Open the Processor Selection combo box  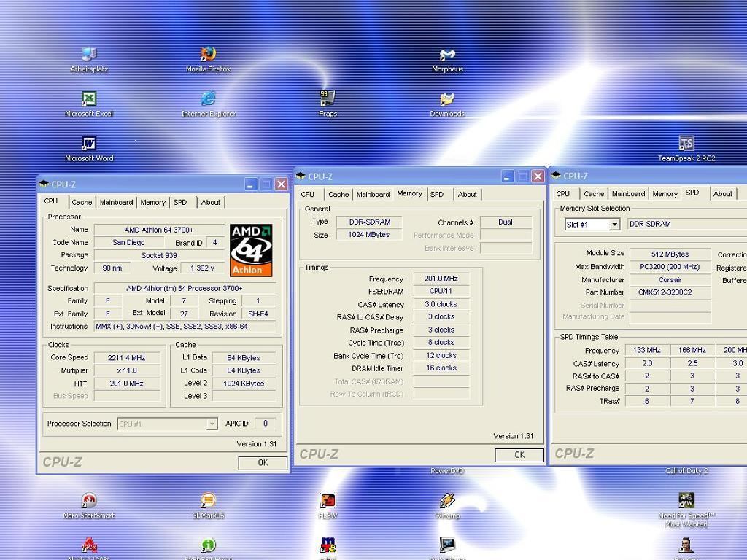click(167, 424)
